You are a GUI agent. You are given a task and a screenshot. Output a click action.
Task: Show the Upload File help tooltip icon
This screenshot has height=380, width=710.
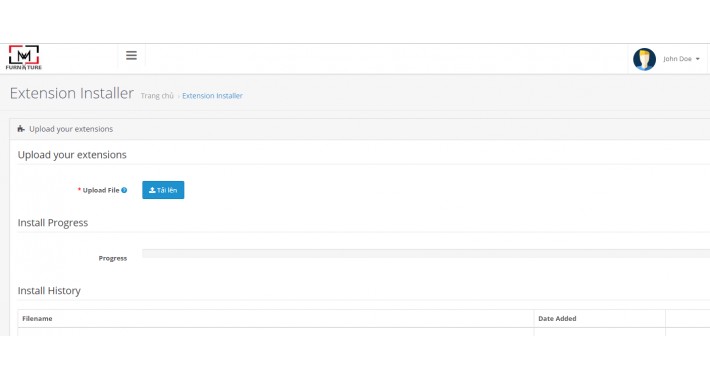[x=124, y=190]
